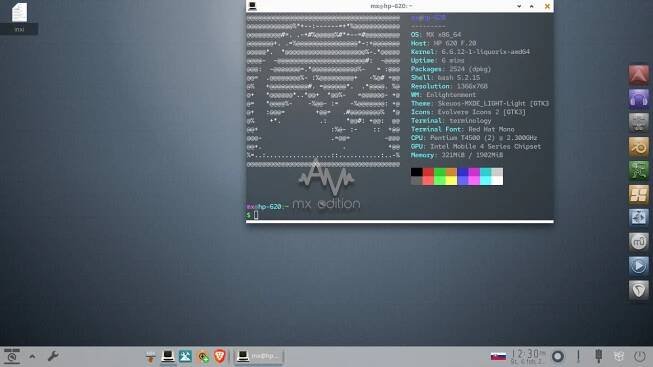Open the red triangle dock icon
Viewport: 653px width, 367px height.
click(638, 75)
